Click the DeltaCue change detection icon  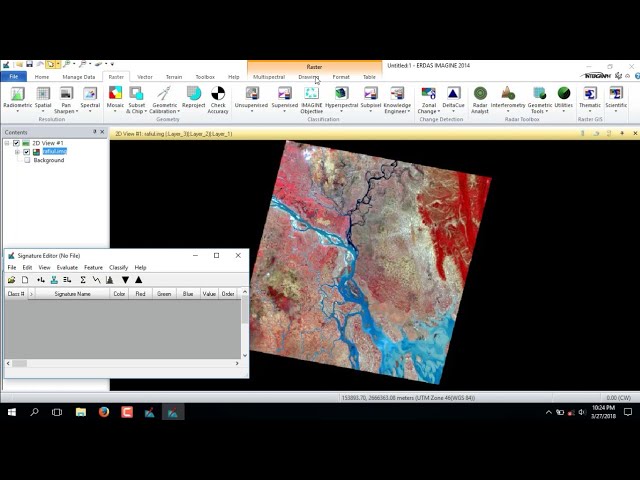click(453, 98)
